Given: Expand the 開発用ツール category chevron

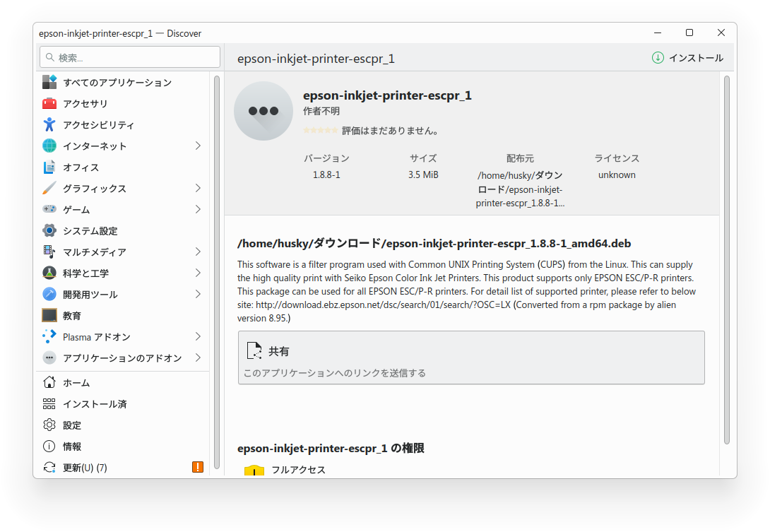Looking at the screenshot, I should click(x=198, y=294).
